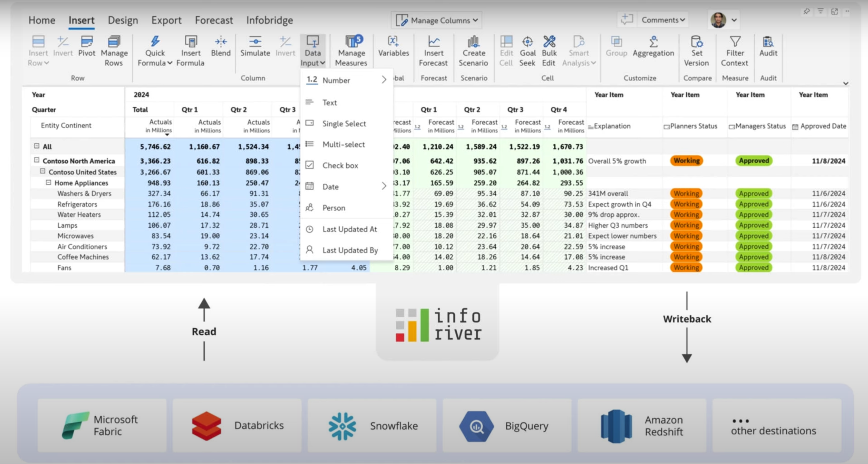868x464 pixels.
Task: Select Single Select data input type
Action: pyautogui.click(x=344, y=124)
